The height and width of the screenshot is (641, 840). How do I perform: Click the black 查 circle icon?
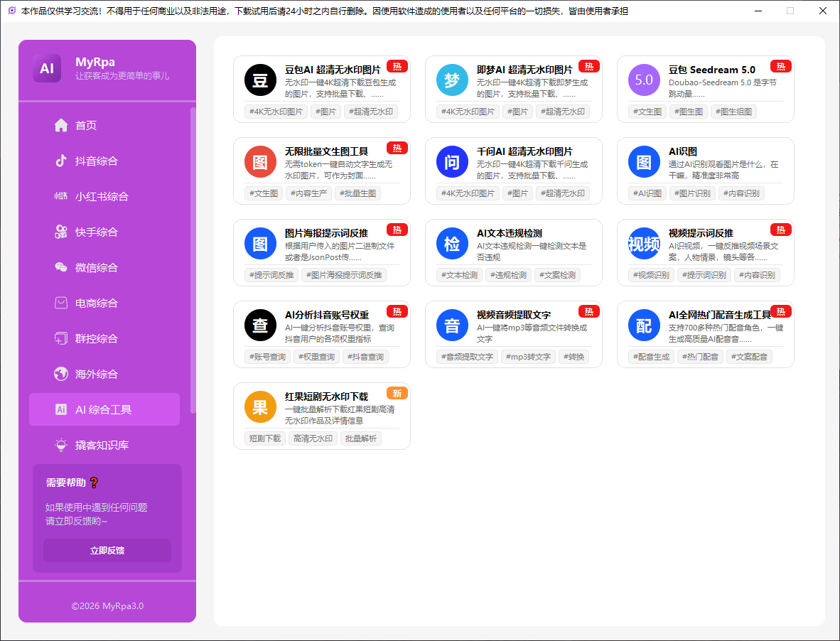[260, 325]
